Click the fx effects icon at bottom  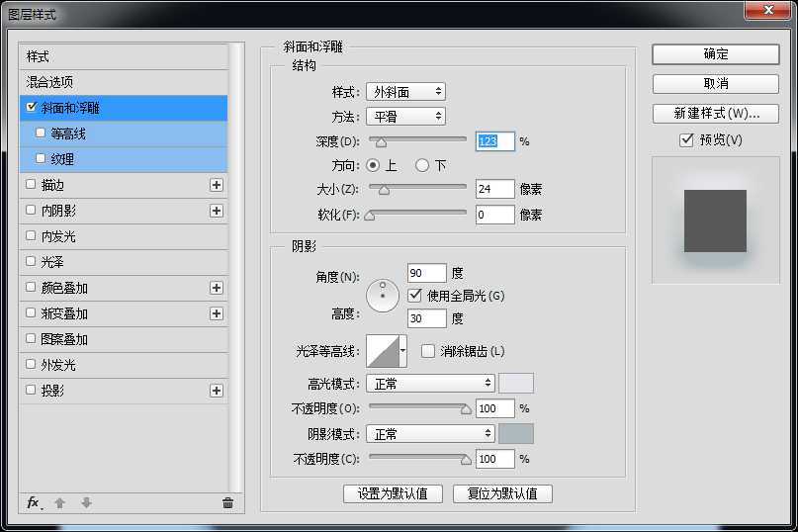click(x=33, y=502)
